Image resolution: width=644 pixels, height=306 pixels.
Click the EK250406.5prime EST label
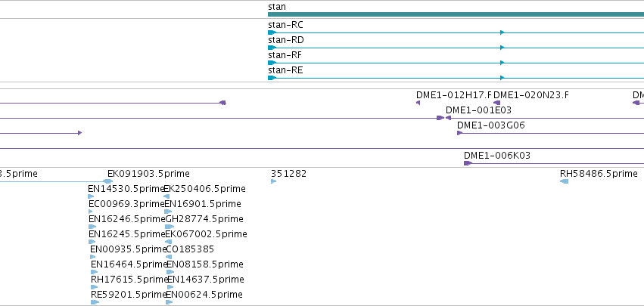click(204, 189)
